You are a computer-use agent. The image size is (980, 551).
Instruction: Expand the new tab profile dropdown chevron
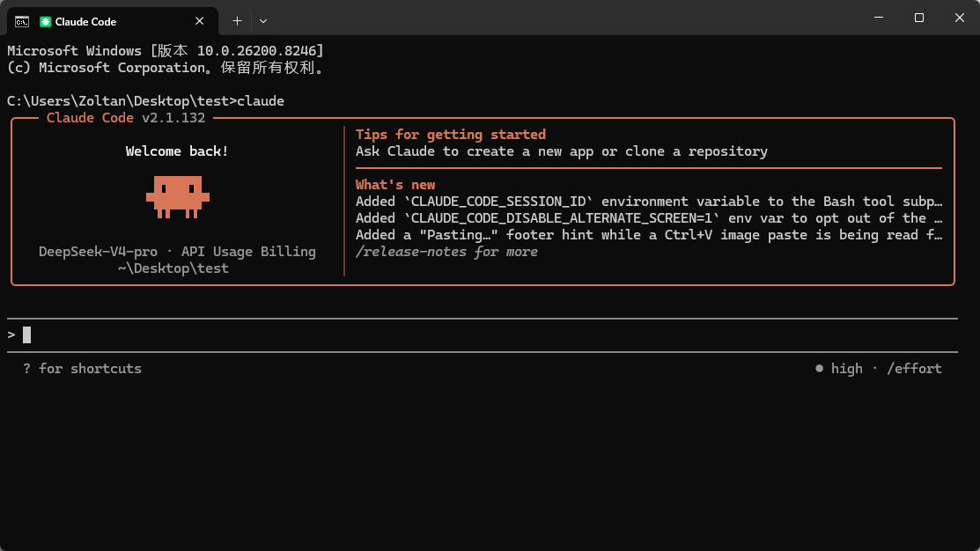pos(263,21)
